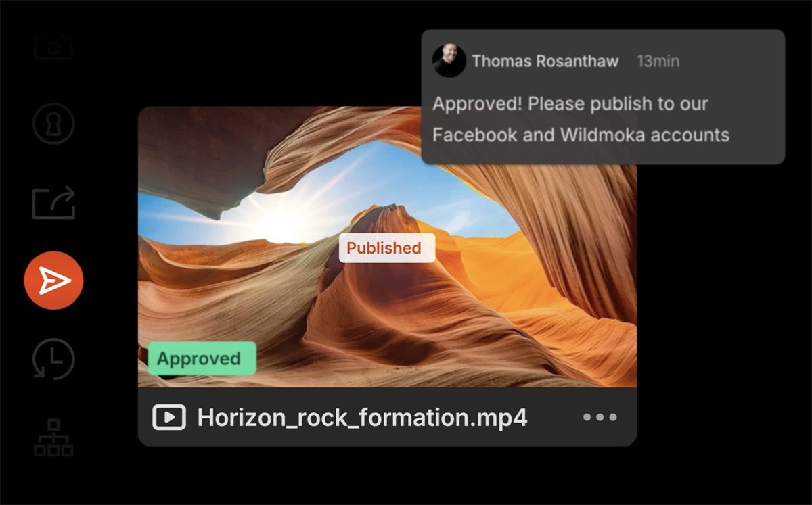This screenshot has width=812, height=505.
Task: Click the orange publish paper-plane button
Action: click(x=53, y=281)
